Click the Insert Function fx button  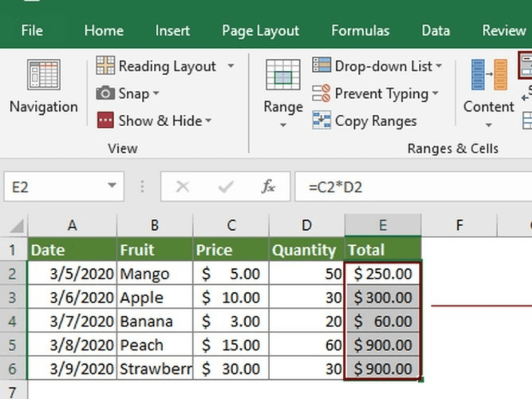[268, 187]
